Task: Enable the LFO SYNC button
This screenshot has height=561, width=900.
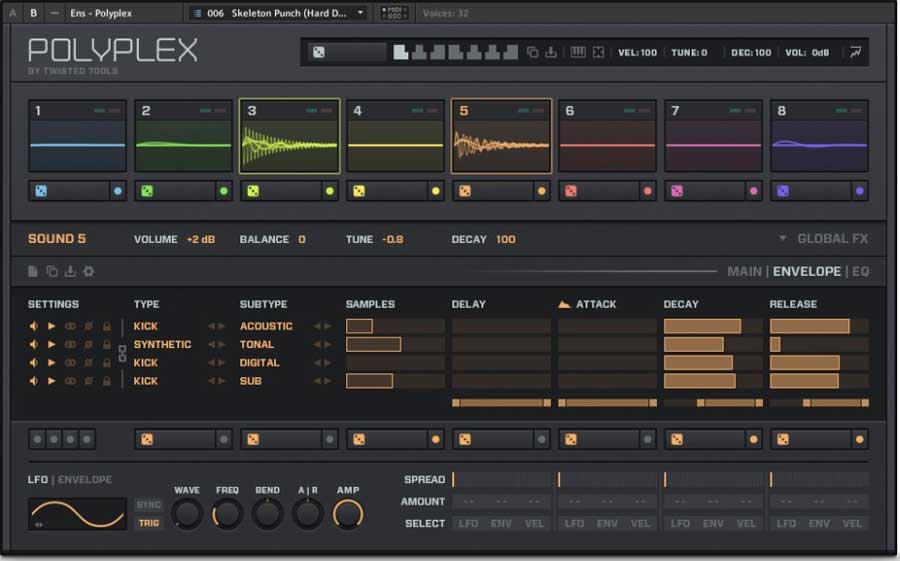Action: tap(149, 505)
